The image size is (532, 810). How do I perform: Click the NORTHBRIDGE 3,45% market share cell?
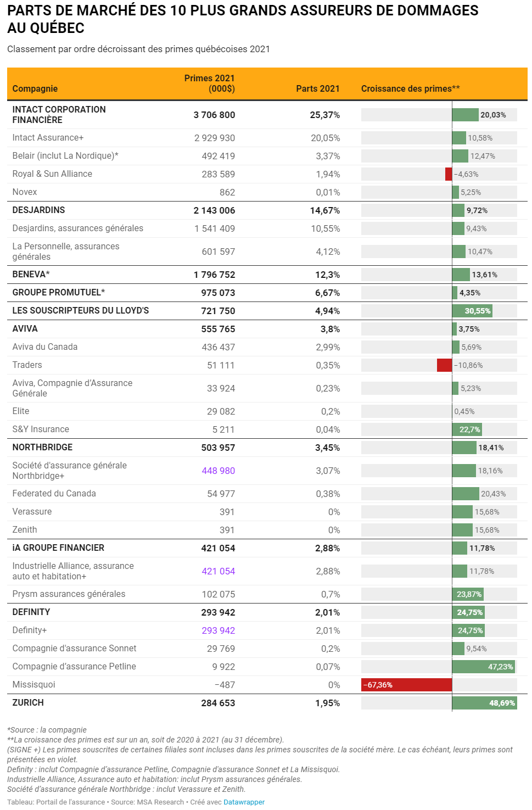pos(327,448)
